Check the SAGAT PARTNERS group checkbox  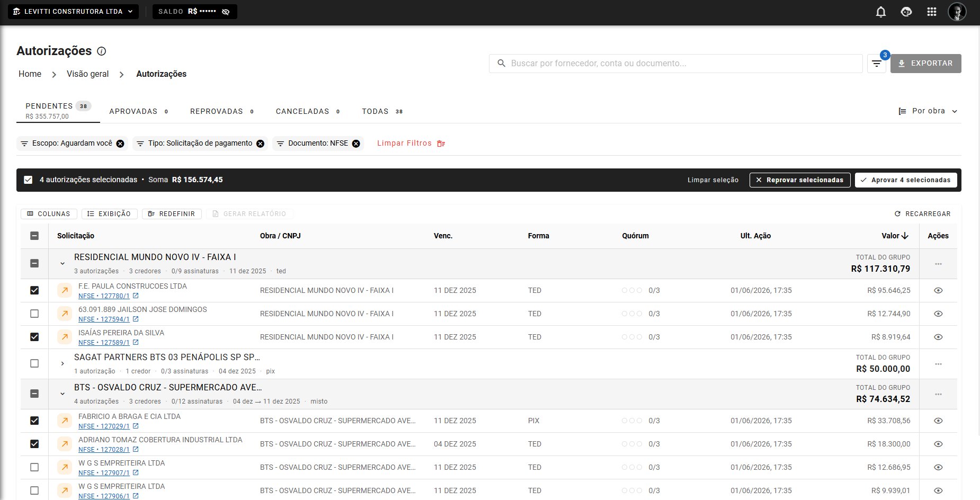(34, 364)
